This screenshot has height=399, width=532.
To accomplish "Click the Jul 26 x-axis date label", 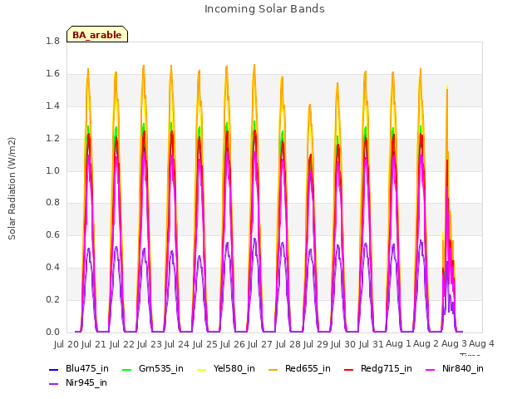I will click(x=233, y=344).
